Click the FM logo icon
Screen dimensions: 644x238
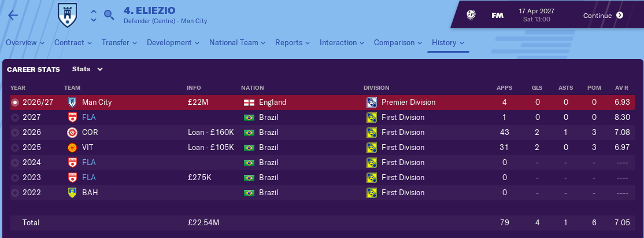coord(497,16)
